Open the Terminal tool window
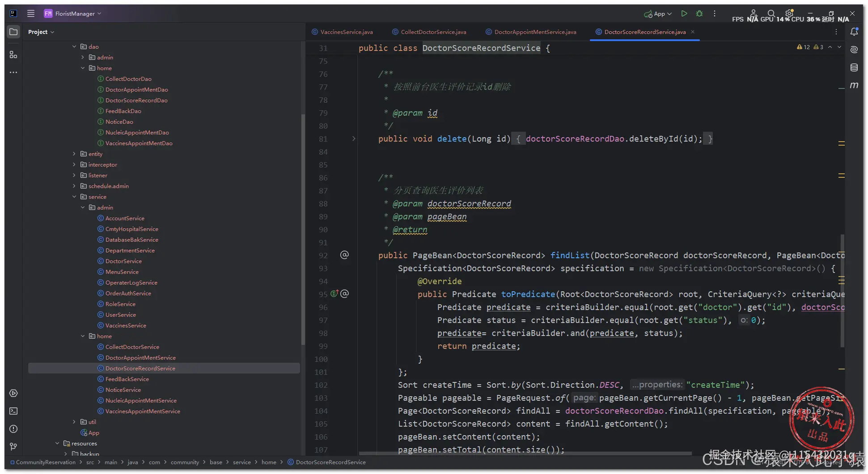Screen dimensions: 868x474 coord(13,411)
